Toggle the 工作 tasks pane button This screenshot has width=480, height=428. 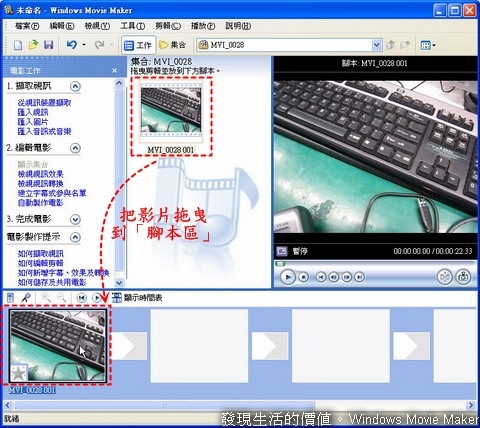coord(138,45)
